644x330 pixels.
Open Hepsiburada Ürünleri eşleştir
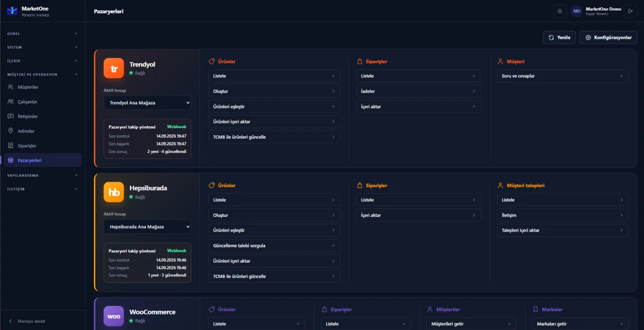coord(274,230)
